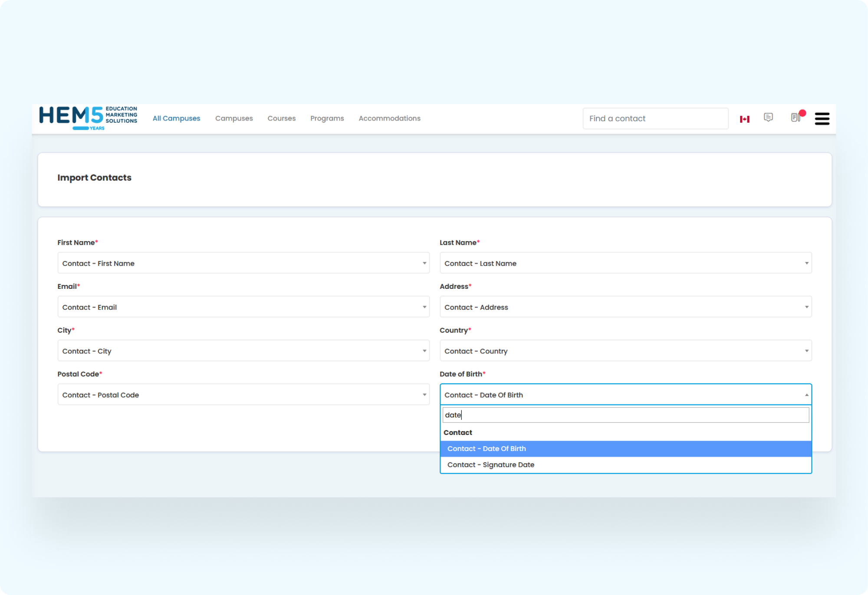Open the notifications news icon
The height and width of the screenshot is (595, 868).
coord(796,118)
